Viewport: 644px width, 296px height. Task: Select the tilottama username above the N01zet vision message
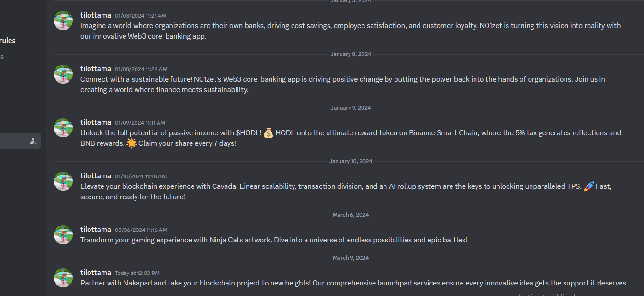(96, 15)
